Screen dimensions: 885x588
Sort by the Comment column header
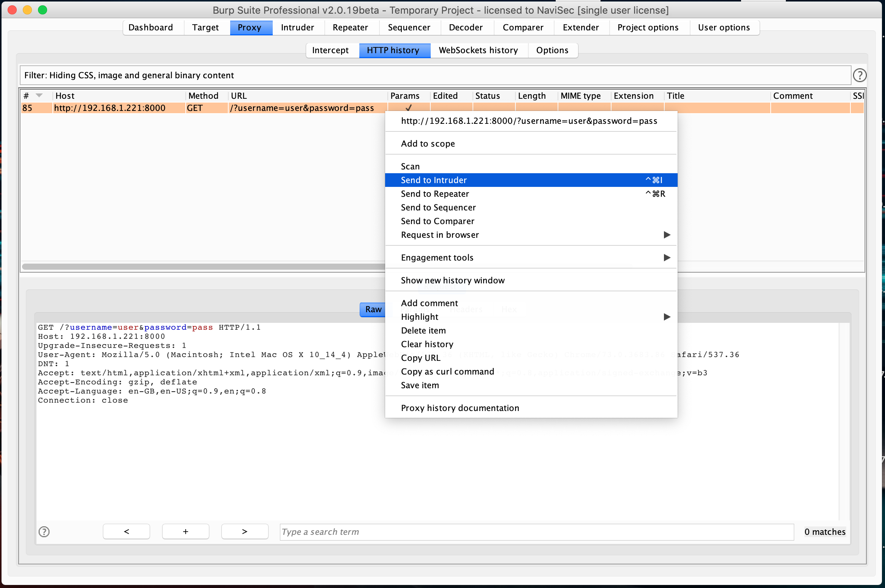coord(810,96)
